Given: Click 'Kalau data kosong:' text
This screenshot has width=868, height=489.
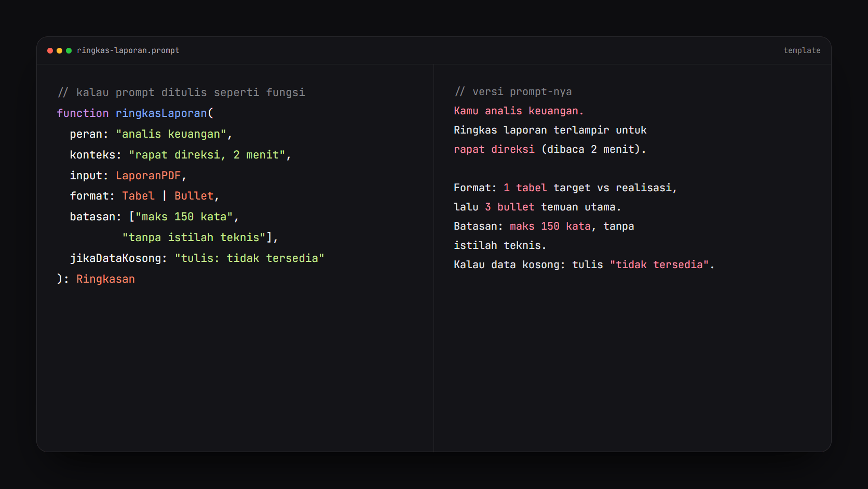Looking at the screenshot, I should (x=509, y=265).
